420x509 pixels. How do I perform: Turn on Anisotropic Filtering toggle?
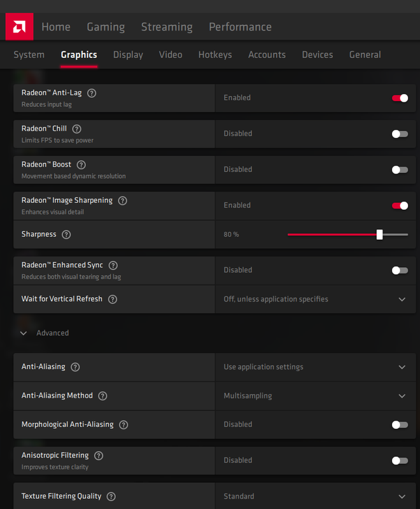[400, 461]
